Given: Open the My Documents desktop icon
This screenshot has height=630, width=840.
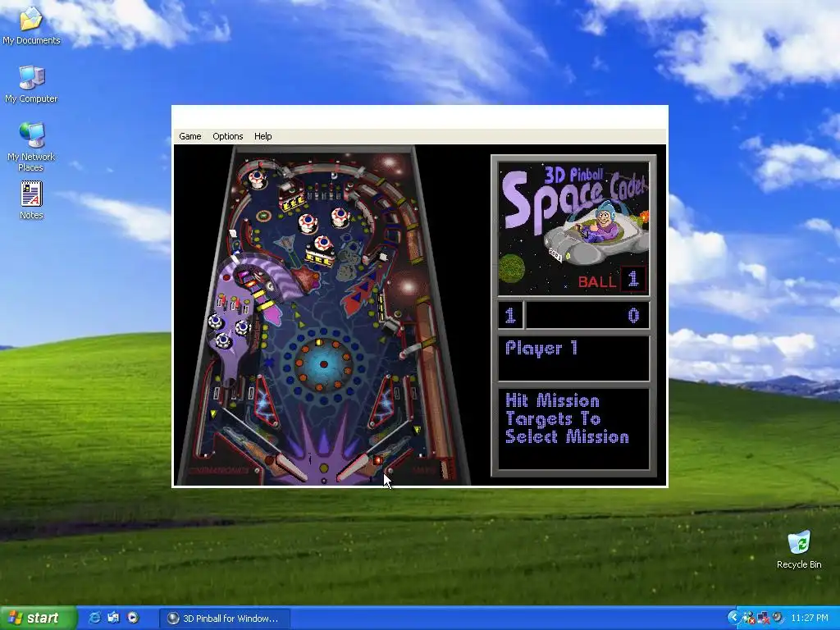Looking at the screenshot, I should [x=31, y=25].
